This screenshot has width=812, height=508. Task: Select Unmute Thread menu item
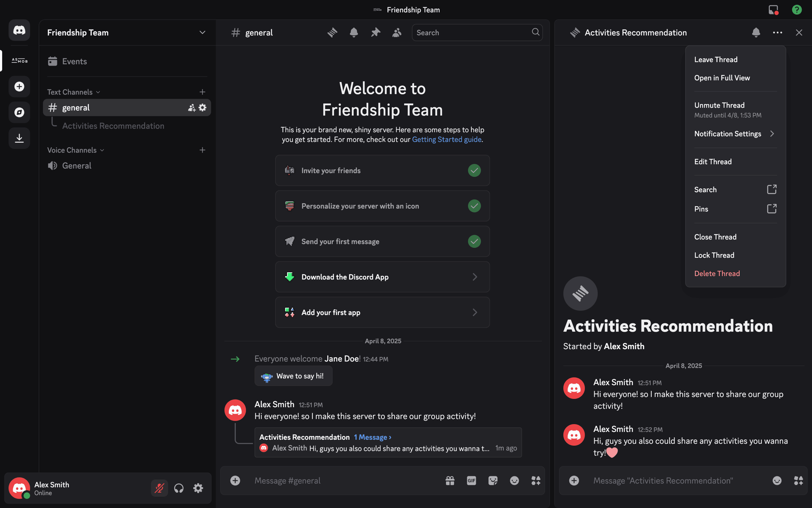(x=735, y=110)
